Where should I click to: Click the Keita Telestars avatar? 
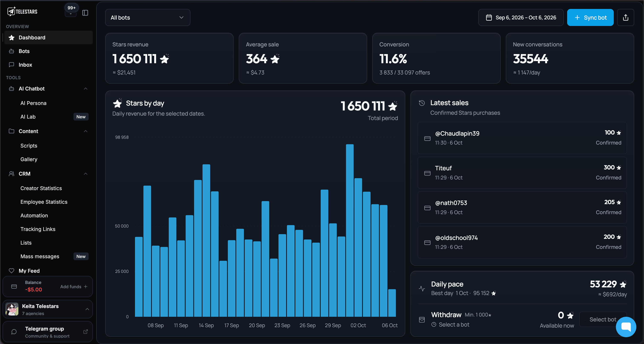12,309
